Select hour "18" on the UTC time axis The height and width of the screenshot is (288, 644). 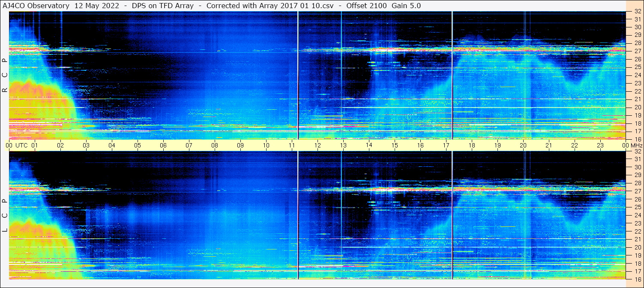click(472, 145)
